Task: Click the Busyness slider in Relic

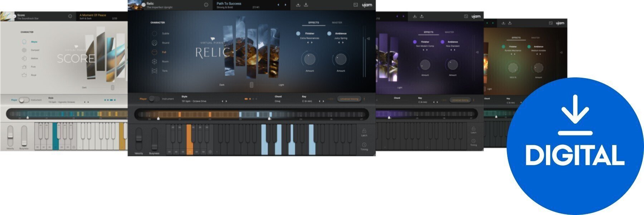Action: tap(154, 139)
